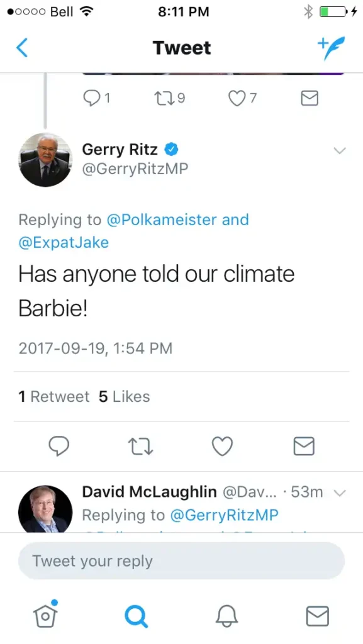
Task: Go back to the previous screen
Action: 22,47
